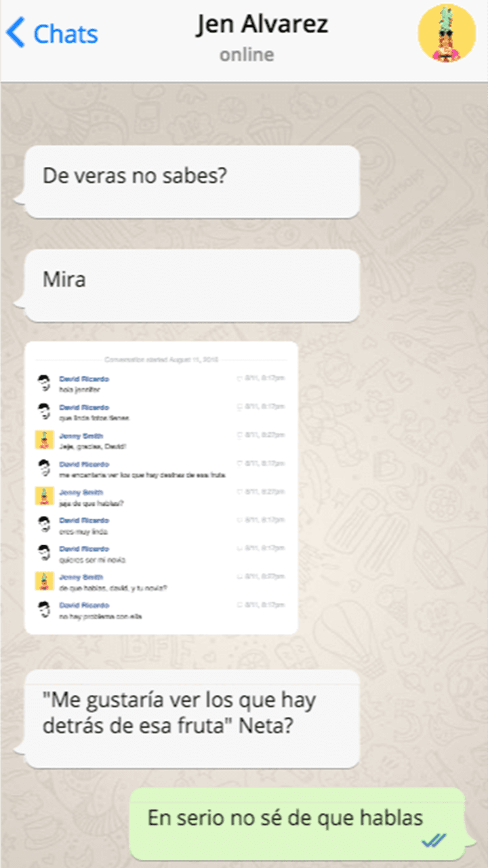The image size is (488, 868).
Task: Click Jenny Smith's avatar beside "Jeje, gracias"
Action: click(x=44, y=440)
